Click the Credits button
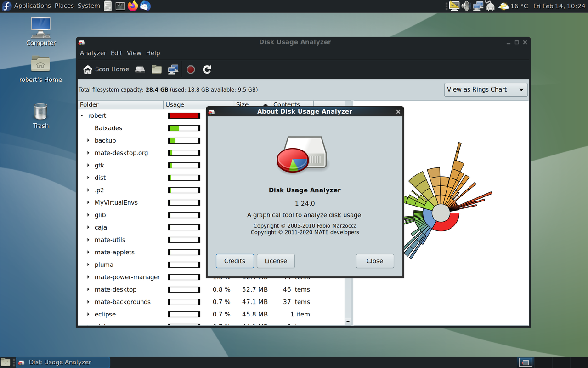 tap(235, 261)
